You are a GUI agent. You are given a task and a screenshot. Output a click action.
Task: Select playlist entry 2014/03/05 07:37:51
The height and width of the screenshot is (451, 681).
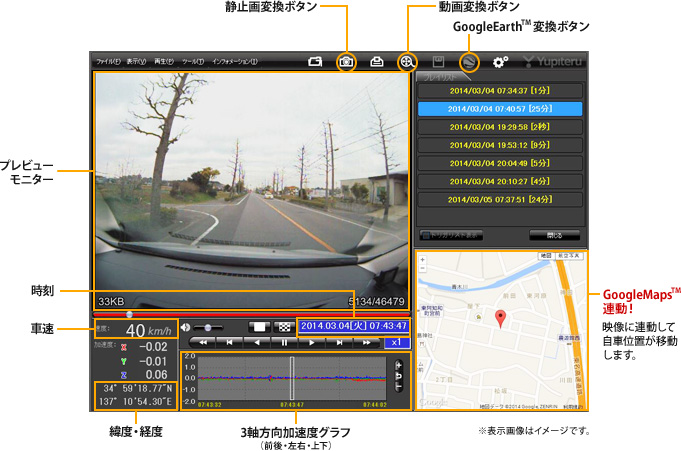[x=498, y=199]
